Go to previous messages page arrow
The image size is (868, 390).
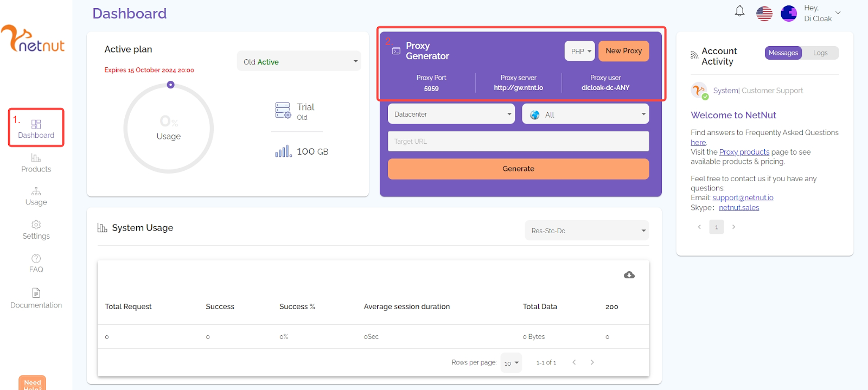pos(699,227)
